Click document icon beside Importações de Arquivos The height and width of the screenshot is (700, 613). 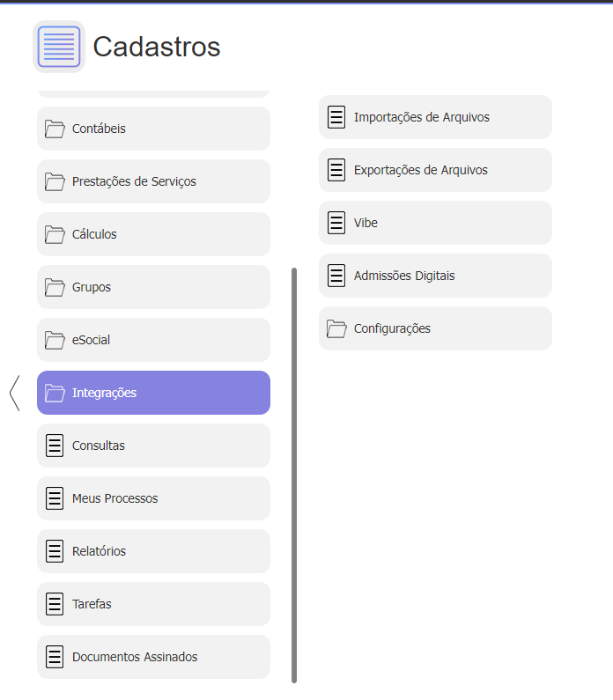coord(336,117)
